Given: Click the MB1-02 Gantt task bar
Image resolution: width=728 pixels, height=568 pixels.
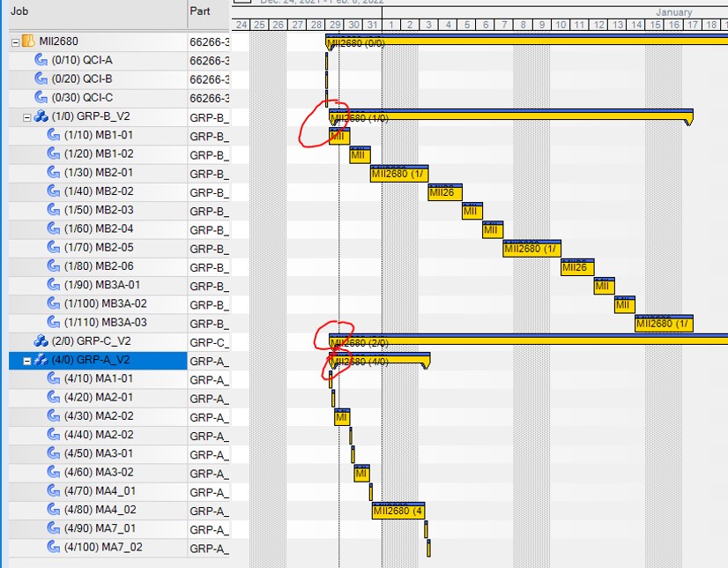Looking at the screenshot, I should pos(360,154).
